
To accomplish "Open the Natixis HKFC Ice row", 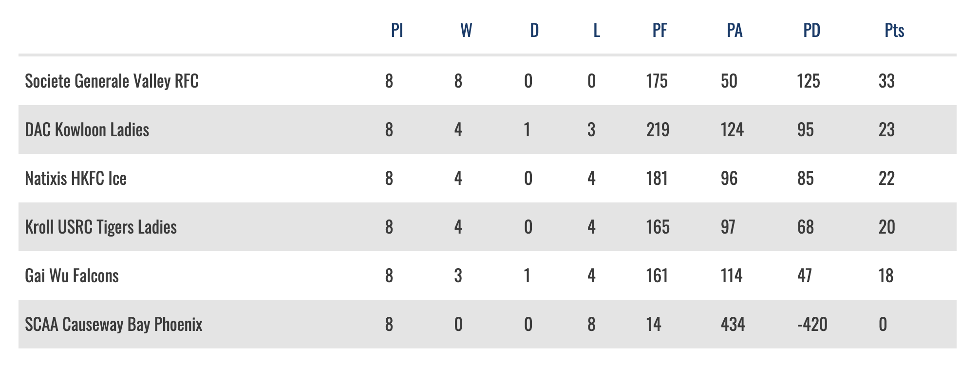I will click(75, 179).
